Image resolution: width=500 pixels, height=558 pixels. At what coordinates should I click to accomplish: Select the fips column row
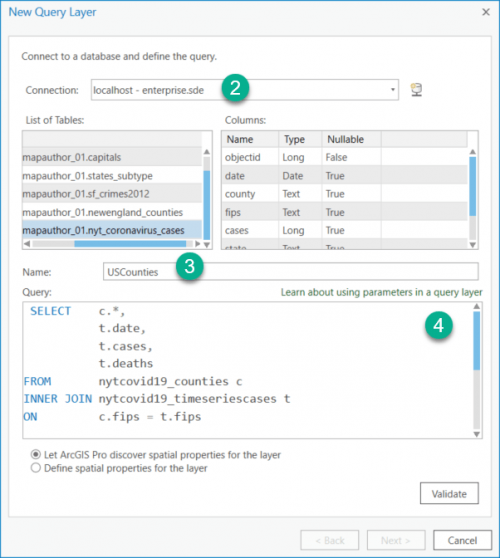pyautogui.click(x=344, y=212)
